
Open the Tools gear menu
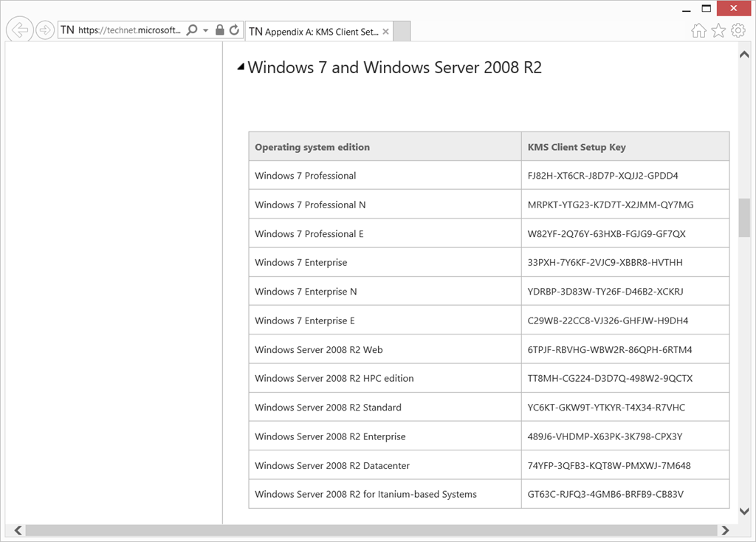pos(738,31)
